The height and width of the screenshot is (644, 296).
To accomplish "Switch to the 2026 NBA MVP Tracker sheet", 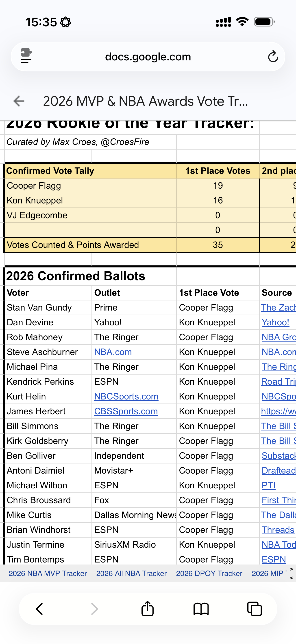I will click(48, 573).
